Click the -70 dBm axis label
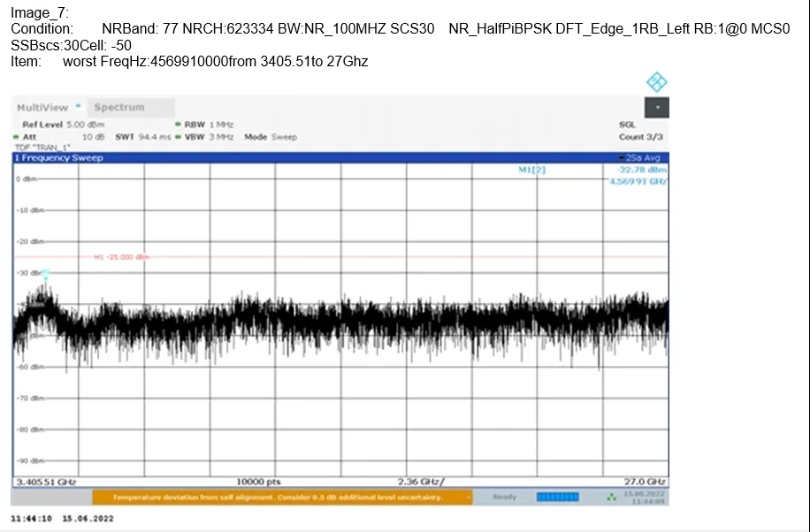810x532 pixels. [x=29, y=399]
